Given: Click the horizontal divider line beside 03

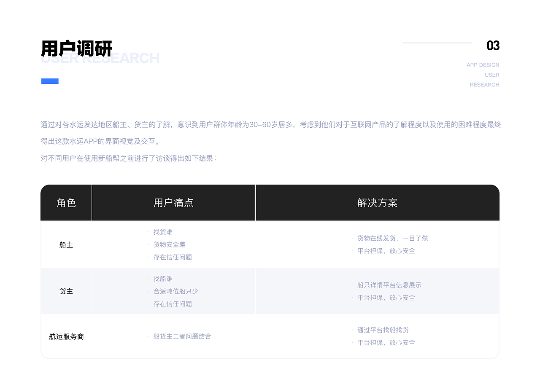Looking at the screenshot, I should coord(437,42).
